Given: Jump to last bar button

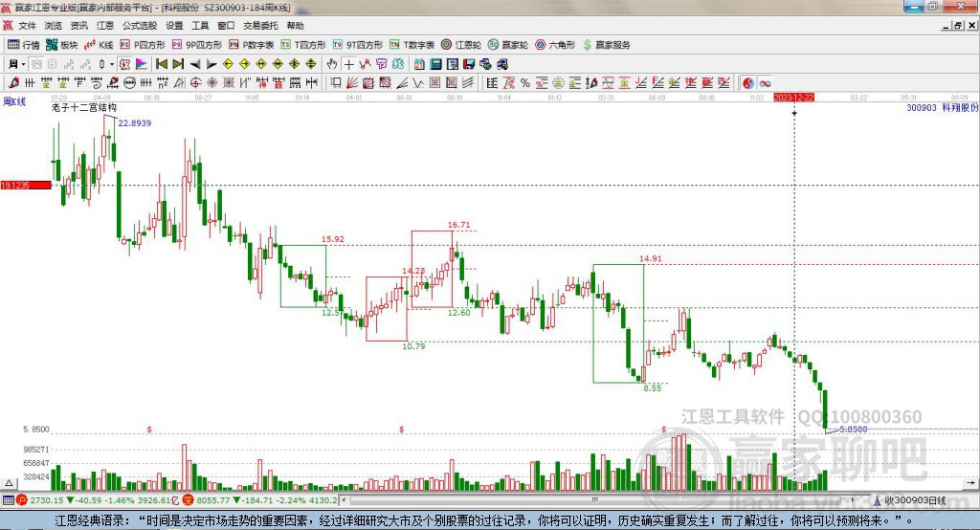Looking at the screenshot, I should tap(178, 64).
